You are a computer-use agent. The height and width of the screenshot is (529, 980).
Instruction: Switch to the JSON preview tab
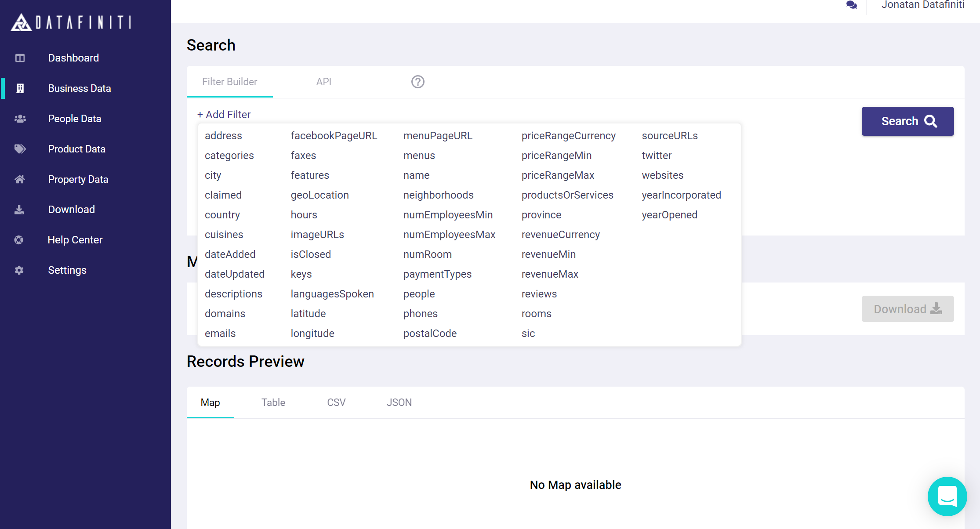coord(399,402)
